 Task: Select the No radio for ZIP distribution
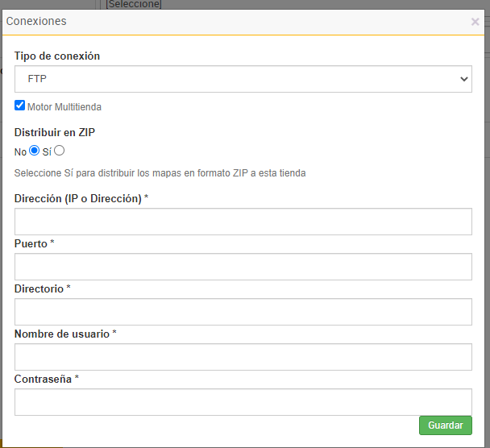tap(35, 151)
